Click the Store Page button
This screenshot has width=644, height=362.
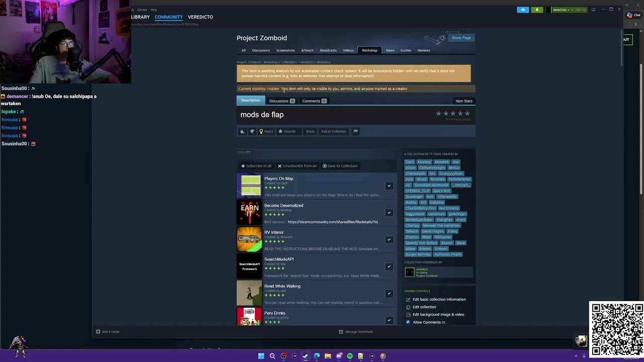coord(461,38)
